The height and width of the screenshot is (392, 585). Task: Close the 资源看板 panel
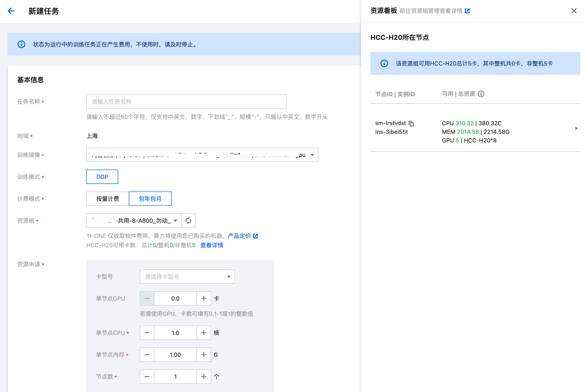click(x=574, y=11)
